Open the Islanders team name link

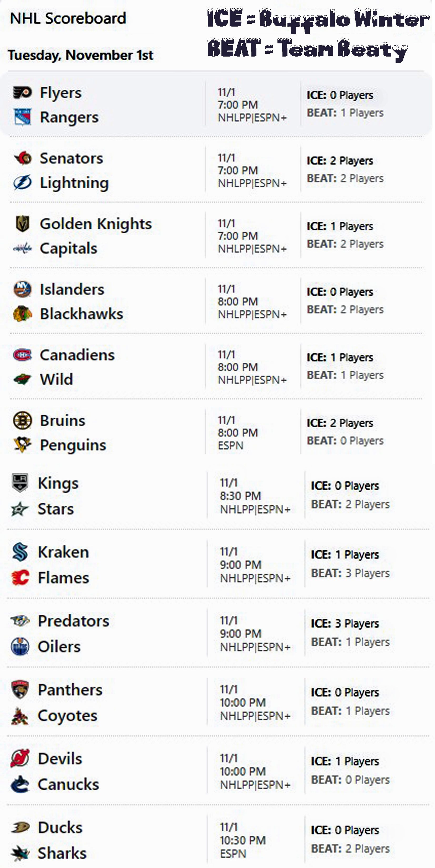[72, 289]
